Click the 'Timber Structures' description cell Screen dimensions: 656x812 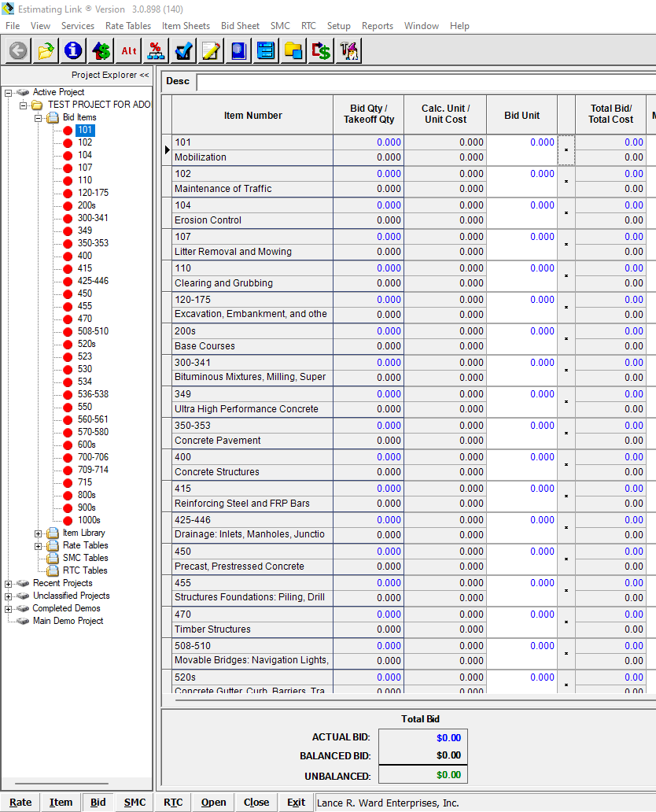(x=252, y=629)
